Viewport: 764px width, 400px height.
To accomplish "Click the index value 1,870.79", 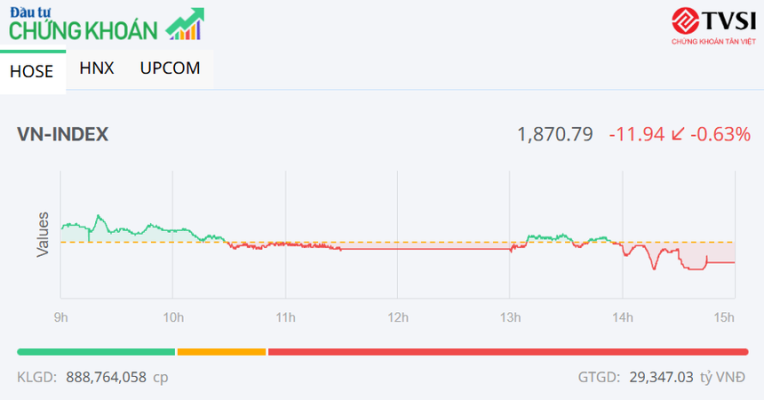I will (x=555, y=134).
